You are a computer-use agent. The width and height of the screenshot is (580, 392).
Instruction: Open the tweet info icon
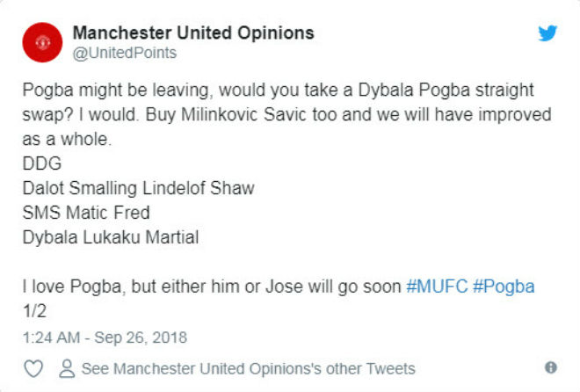coord(551,367)
